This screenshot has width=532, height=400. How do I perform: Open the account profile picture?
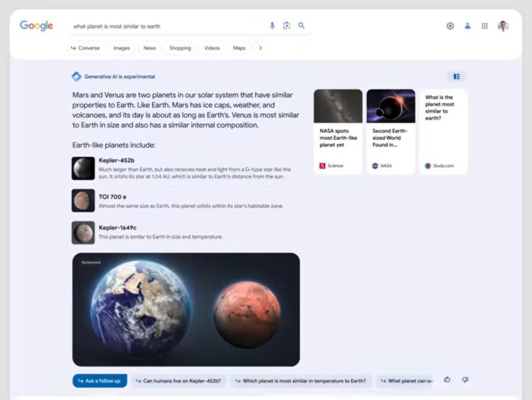pos(503,26)
